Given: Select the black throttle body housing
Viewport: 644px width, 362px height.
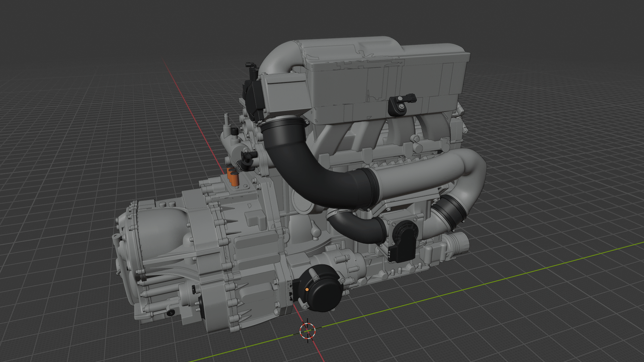Looking at the screenshot, I should click(x=404, y=241).
